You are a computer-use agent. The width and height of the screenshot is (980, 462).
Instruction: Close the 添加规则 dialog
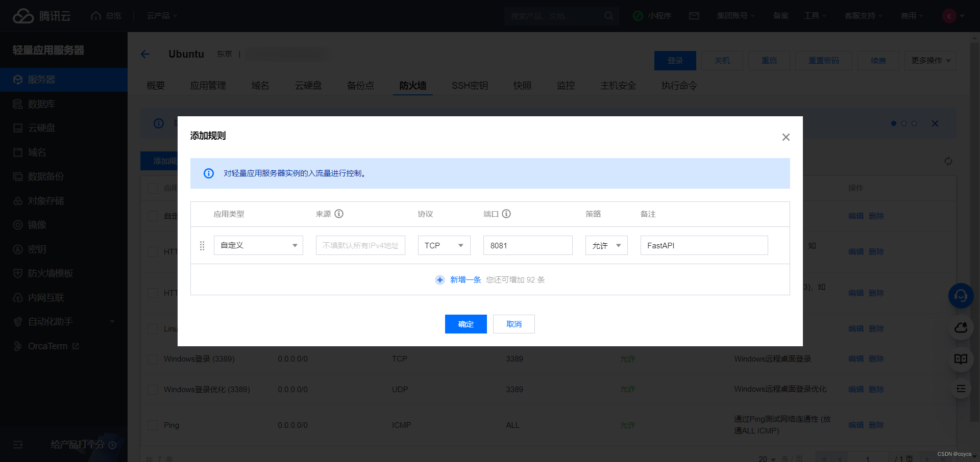[x=786, y=137]
